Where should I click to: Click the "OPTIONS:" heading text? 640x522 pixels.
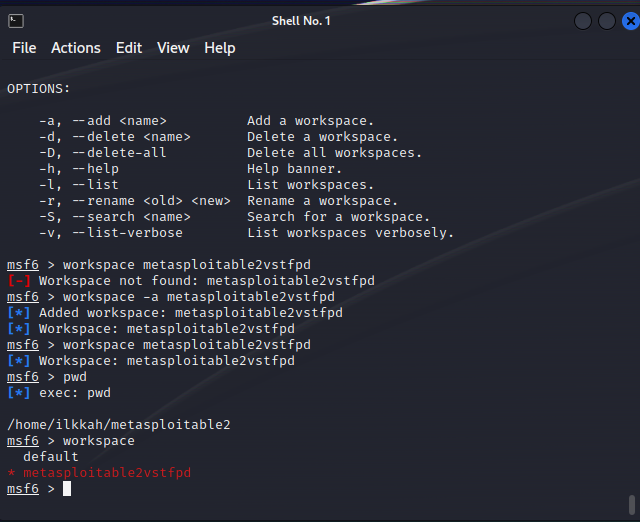click(39, 89)
